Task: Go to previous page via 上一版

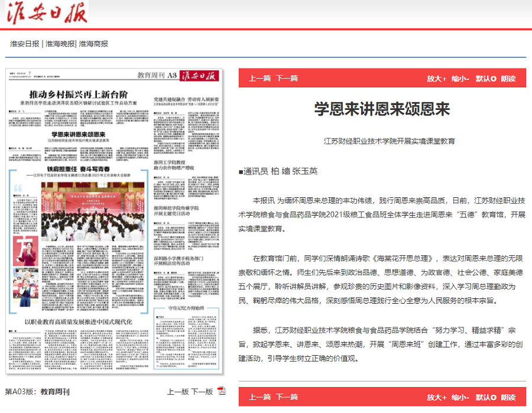Action: [x=177, y=391]
